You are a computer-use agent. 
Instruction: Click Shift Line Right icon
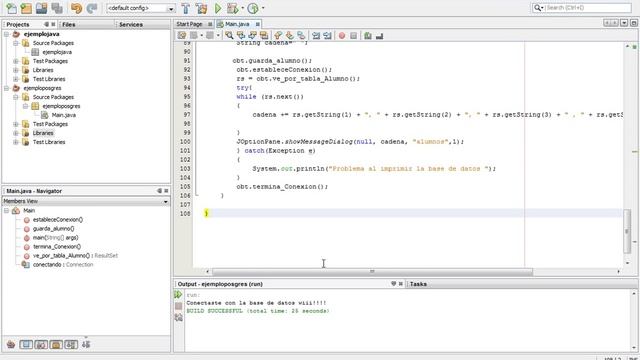[327, 36]
